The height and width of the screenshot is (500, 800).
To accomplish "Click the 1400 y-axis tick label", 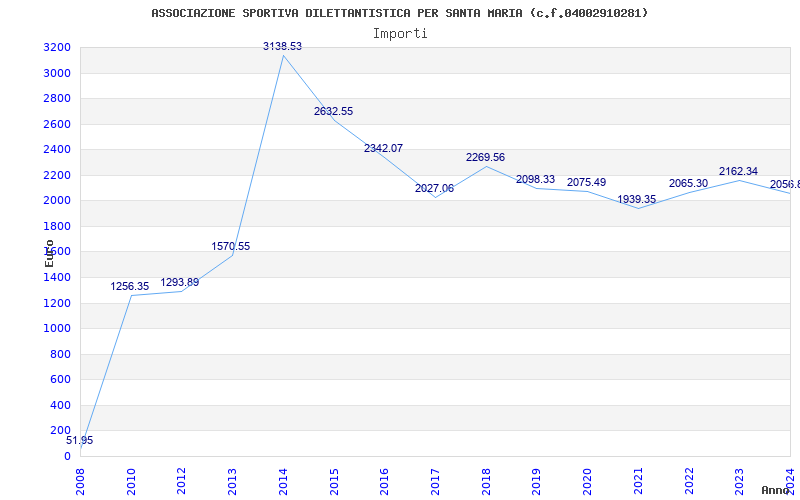I will (58, 278).
